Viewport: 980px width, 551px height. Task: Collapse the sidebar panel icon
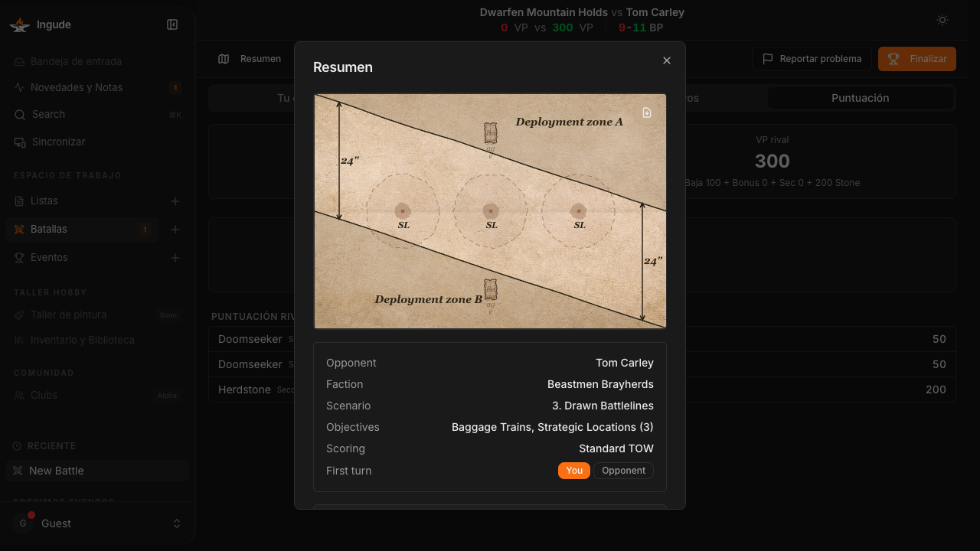(172, 24)
